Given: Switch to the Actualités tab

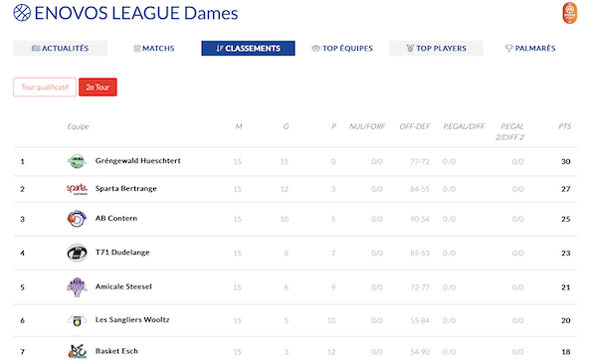Looking at the screenshot, I should pyautogui.click(x=60, y=49).
